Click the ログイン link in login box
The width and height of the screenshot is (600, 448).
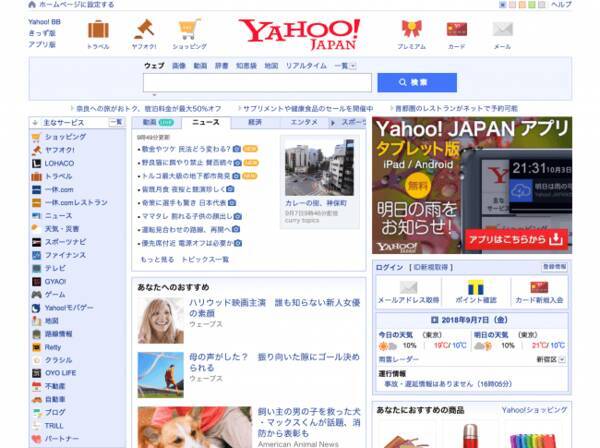coord(389,267)
